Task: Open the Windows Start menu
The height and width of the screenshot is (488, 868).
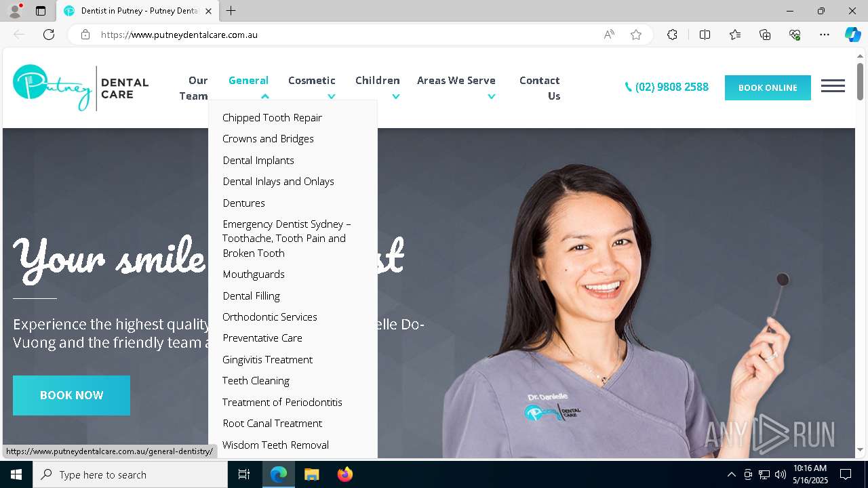Action: pos(16,474)
